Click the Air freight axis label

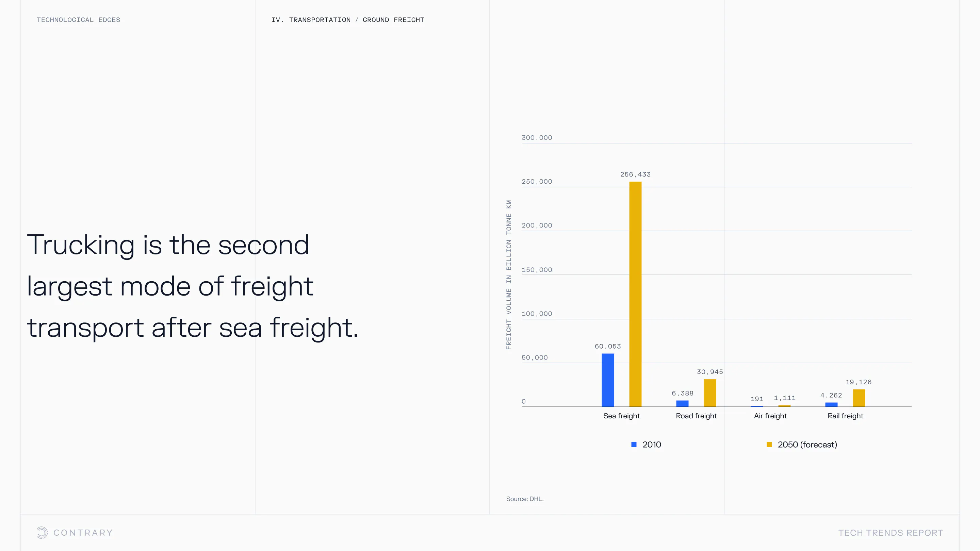[770, 416]
